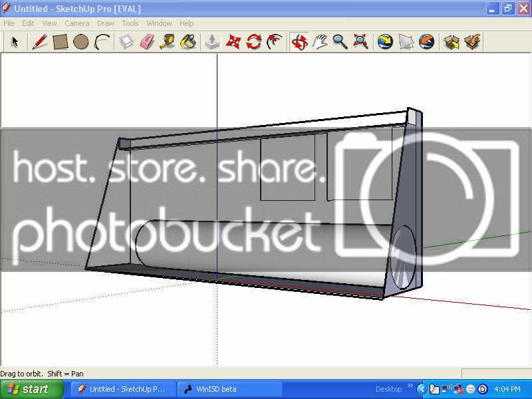The width and height of the screenshot is (532, 399).
Task: Click Get Current View Google Earth icon
Action: pyautogui.click(x=386, y=42)
